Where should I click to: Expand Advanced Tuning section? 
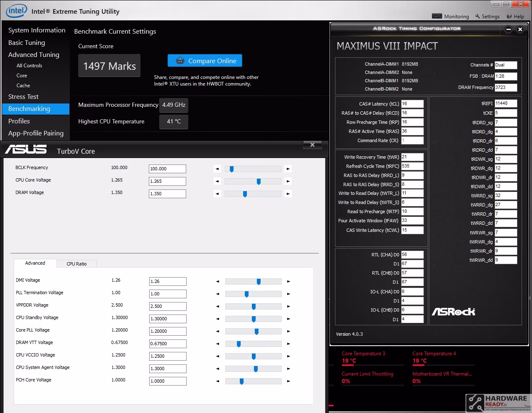(34, 54)
